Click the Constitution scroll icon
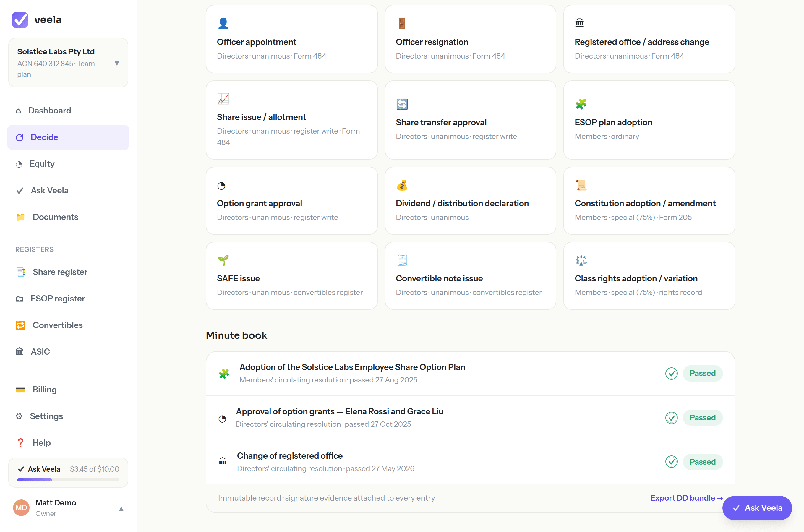This screenshot has width=804, height=532. coord(581,185)
